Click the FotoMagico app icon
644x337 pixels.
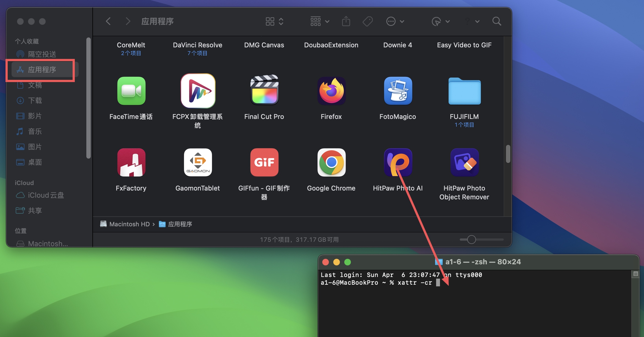pyautogui.click(x=398, y=91)
